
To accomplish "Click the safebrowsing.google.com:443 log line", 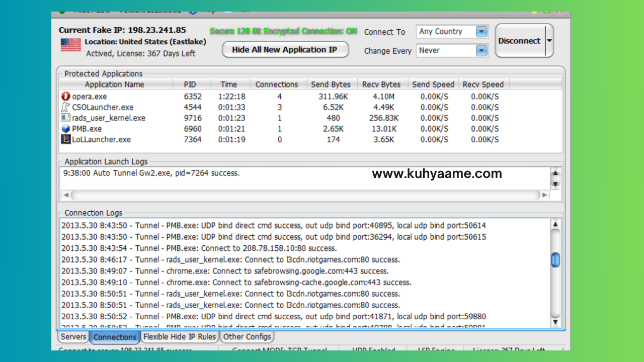I will pos(225,271).
